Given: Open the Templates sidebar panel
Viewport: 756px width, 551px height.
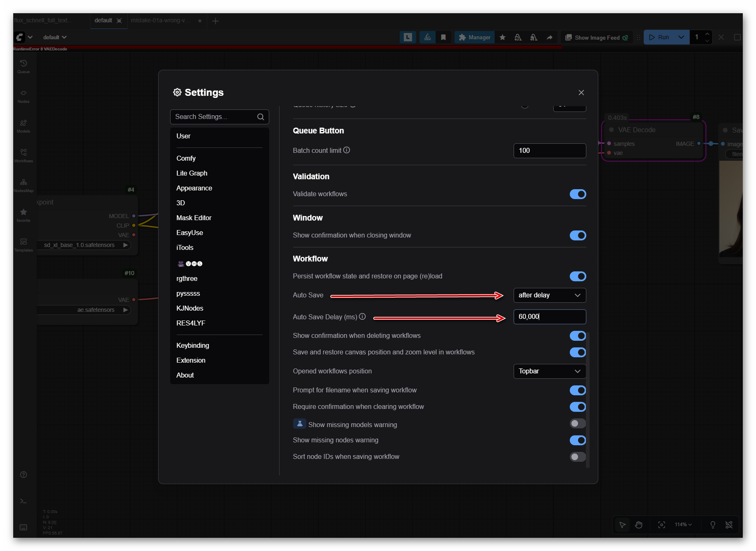Looking at the screenshot, I should click(24, 244).
